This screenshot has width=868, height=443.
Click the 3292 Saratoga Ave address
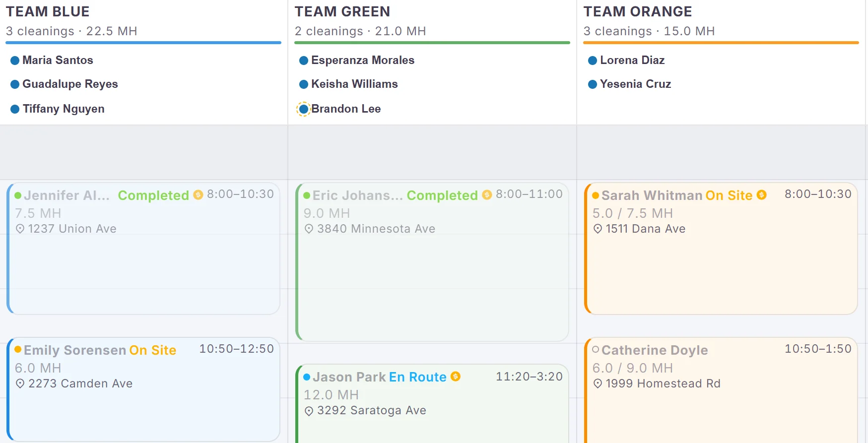[x=372, y=410]
